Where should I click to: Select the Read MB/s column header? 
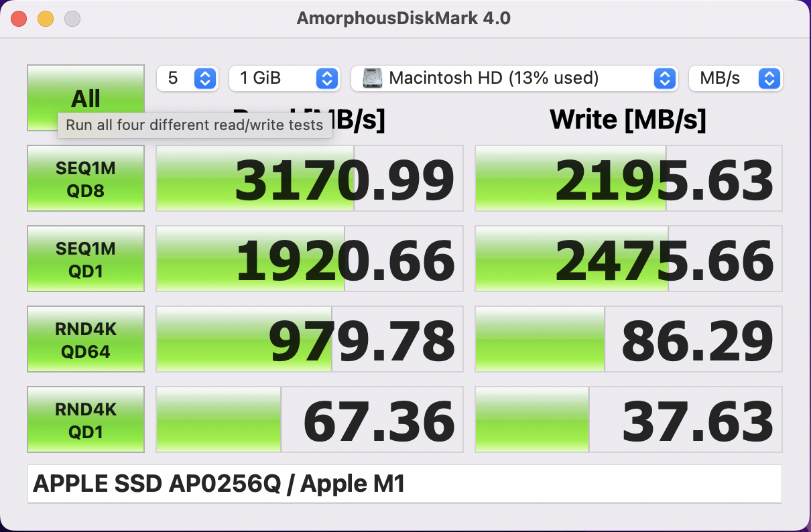coord(308,119)
